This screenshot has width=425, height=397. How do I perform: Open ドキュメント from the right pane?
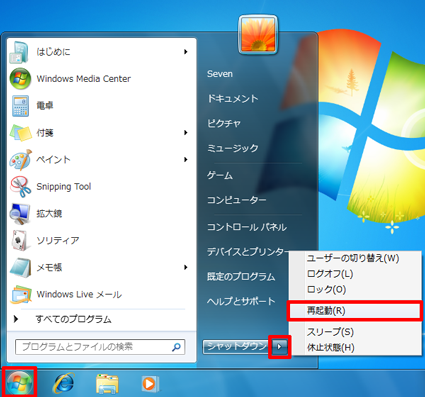(233, 99)
